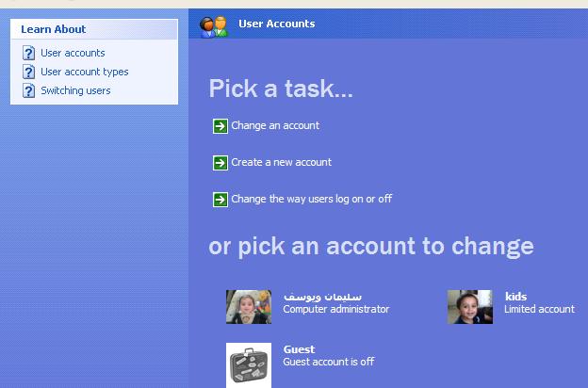
Task: Click the 'Guest account is off' text
Action: (329, 362)
